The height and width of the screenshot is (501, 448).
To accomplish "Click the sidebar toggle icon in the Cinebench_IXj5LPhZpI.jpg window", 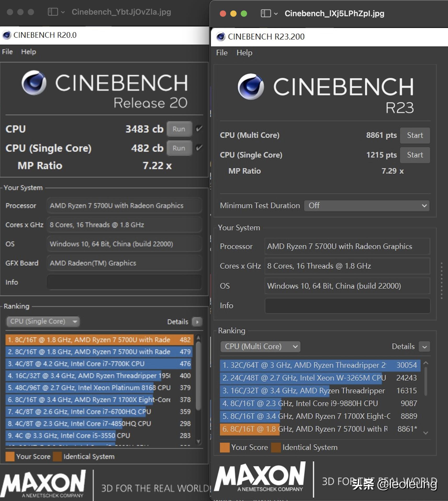I will point(266,13).
